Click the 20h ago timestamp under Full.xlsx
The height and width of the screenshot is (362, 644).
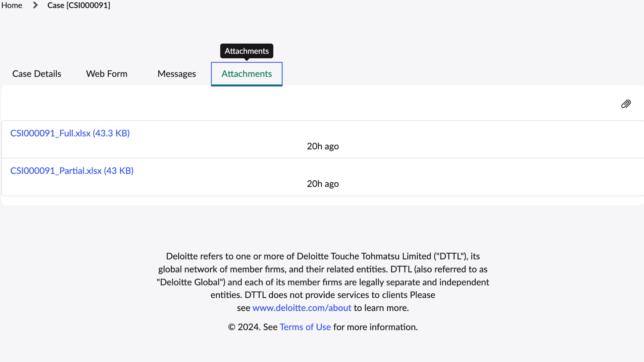point(323,146)
